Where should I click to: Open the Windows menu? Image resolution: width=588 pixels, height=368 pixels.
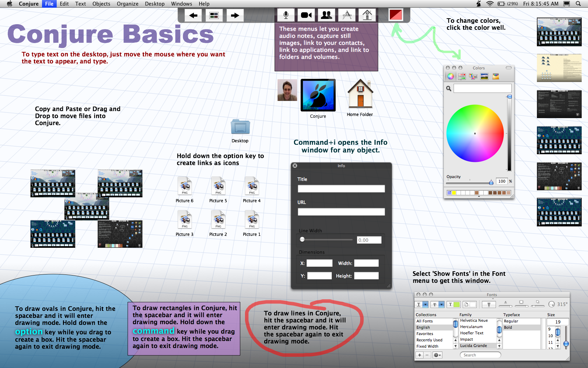182,4
